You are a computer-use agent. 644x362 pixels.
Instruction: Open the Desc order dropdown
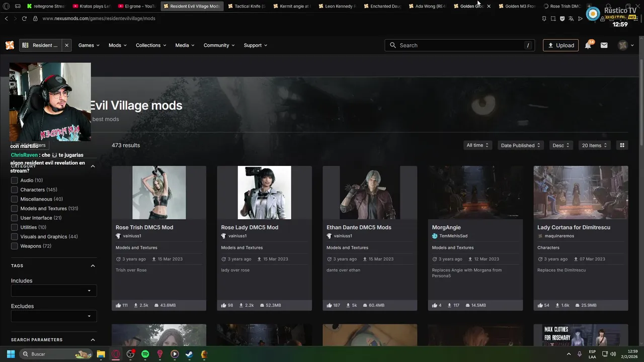[561, 145]
